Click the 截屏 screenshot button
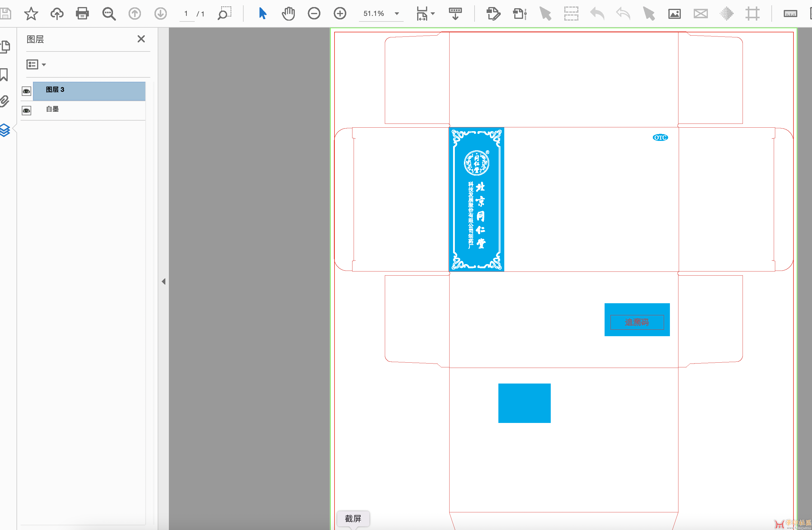 353,519
